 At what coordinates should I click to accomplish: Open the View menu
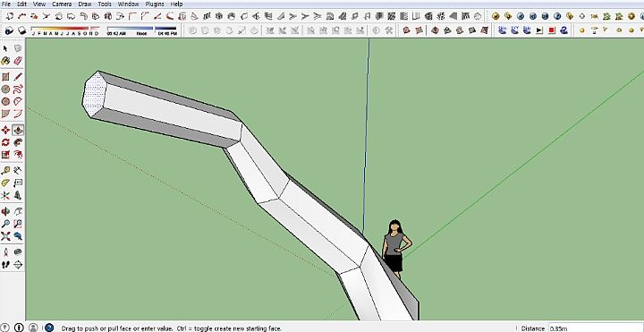pyautogui.click(x=39, y=4)
